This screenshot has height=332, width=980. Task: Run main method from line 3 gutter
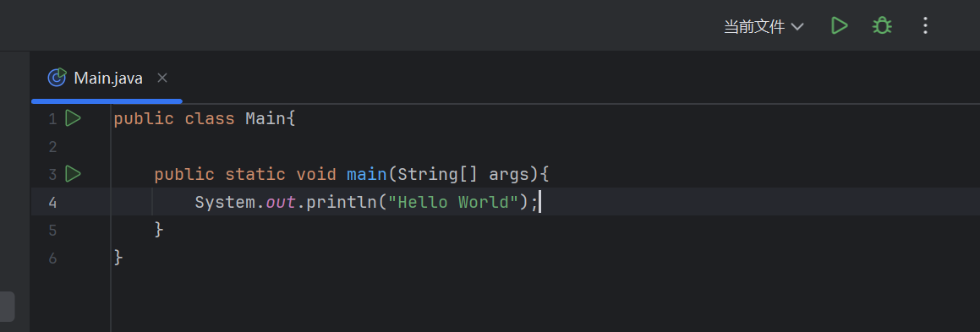[73, 174]
